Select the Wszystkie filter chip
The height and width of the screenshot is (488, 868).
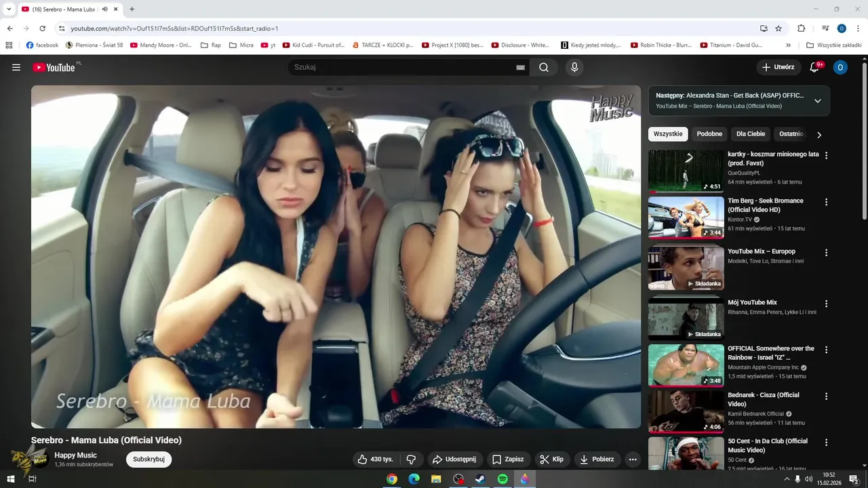(x=668, y=134)
